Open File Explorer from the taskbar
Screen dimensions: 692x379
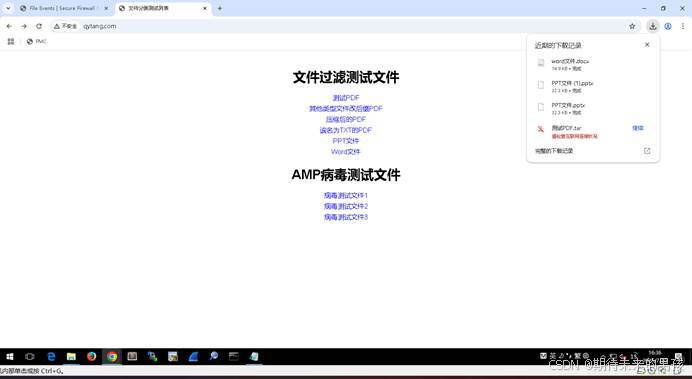71,356
